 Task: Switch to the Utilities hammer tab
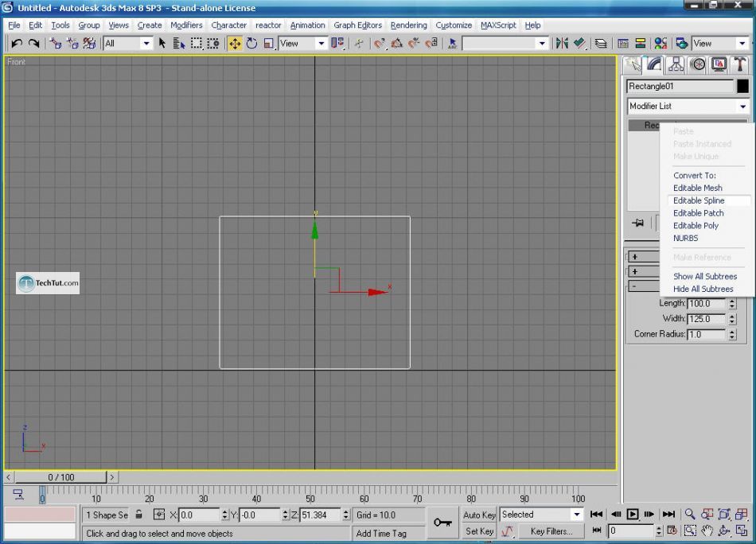click(x=740, y=65)
